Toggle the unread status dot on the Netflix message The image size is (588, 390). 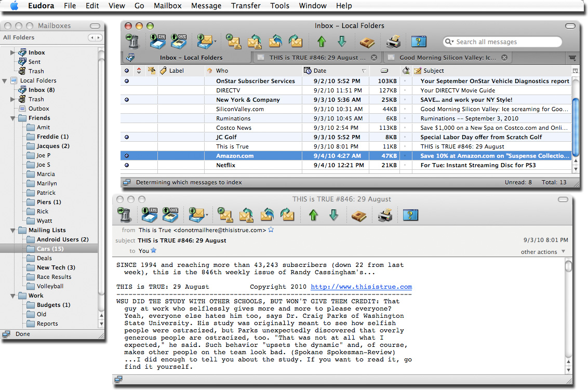pyautogui.click(x=127, y=165)
